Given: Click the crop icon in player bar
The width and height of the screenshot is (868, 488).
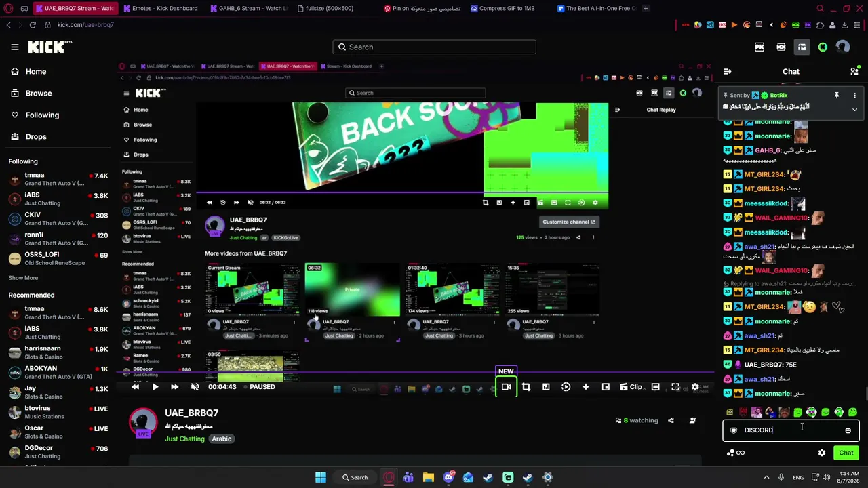Looking at the screenshot, I should tap(526, 387).
